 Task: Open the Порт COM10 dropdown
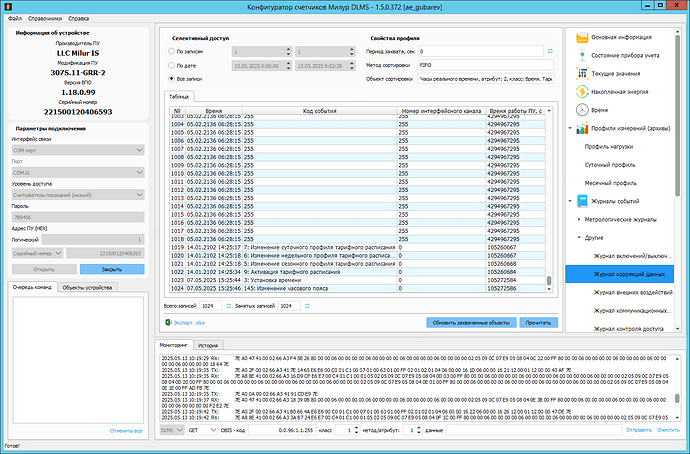(x=78, y=172)
